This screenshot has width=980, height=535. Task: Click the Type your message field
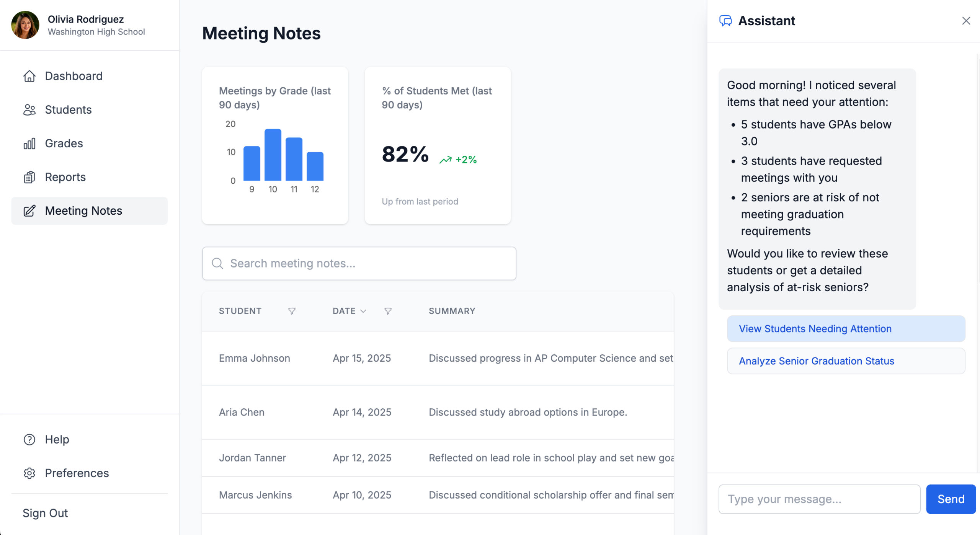pyautogui.click(x=819, y=499)
